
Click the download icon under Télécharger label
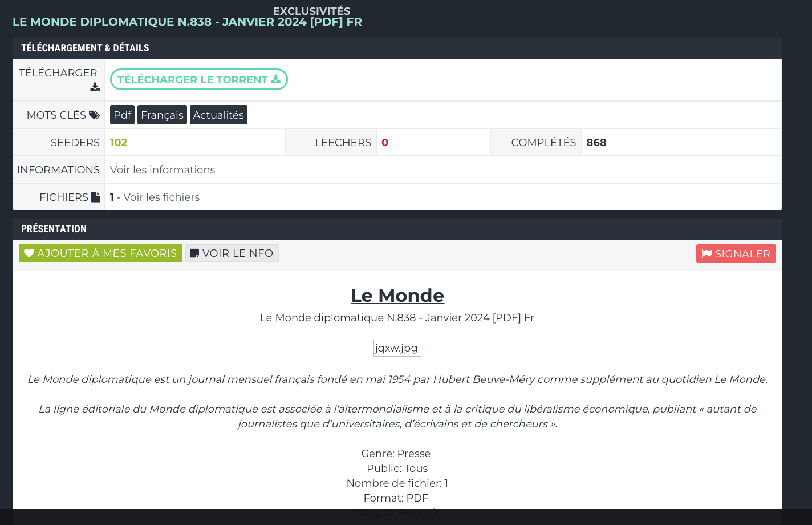95,87
